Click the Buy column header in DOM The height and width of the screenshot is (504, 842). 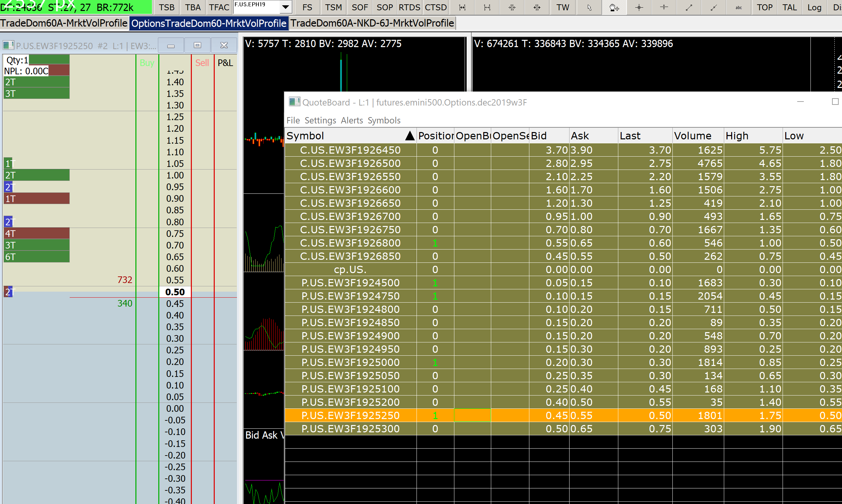[147, 63]
